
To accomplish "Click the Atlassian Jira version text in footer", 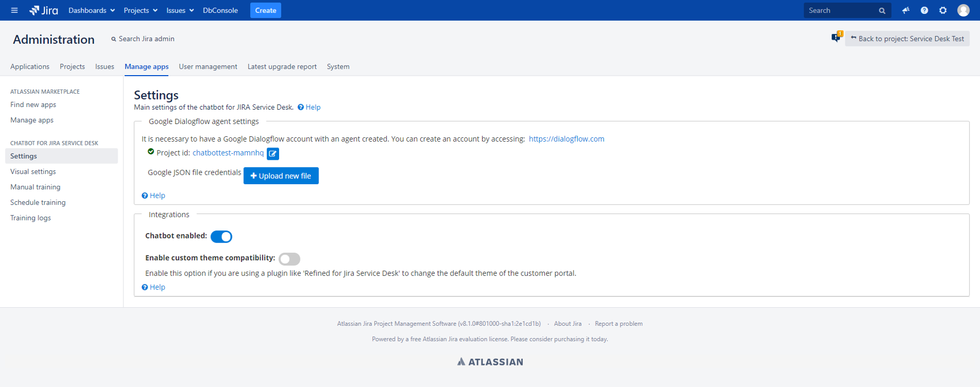I will point(439,324).
